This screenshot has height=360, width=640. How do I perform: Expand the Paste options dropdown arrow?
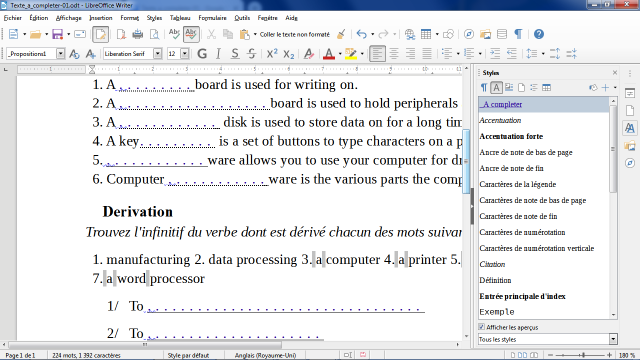255,34
